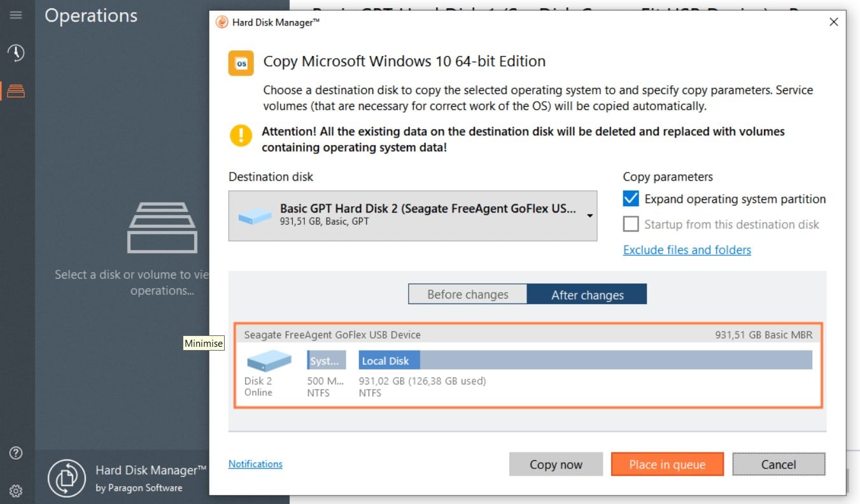The image size is (860, 504).
Task: Close the Copy OS dialog window
Action: (x=834, y=22)
